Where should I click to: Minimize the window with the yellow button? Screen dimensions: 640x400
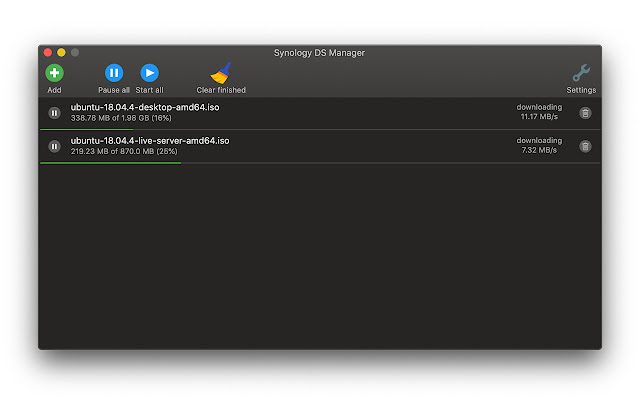tap(61, 52)
